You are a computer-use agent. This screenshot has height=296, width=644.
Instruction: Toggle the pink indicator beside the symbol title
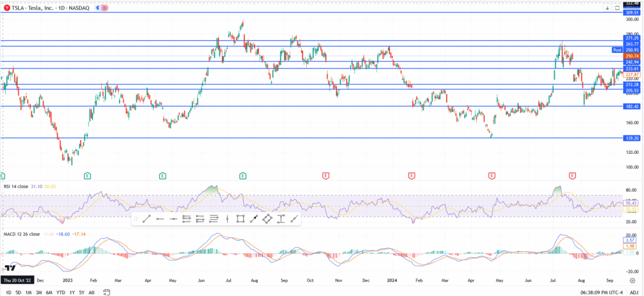(104, 8)
